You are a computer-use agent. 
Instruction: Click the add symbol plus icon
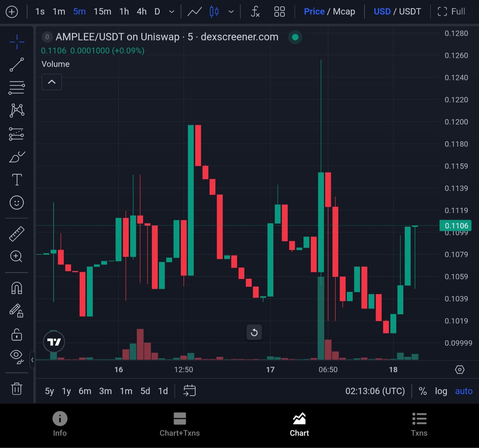[12, 12]
